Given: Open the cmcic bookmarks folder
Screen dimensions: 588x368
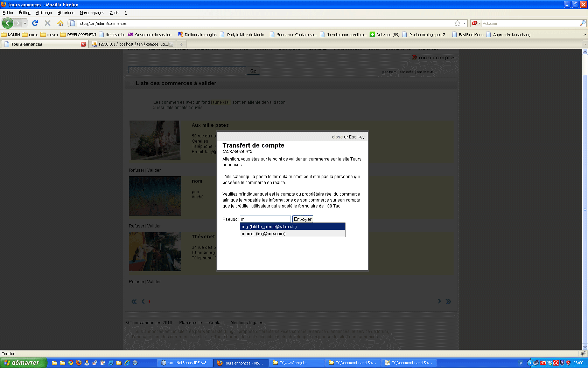Looking at the screenshot, I should [x=30, y=35].
